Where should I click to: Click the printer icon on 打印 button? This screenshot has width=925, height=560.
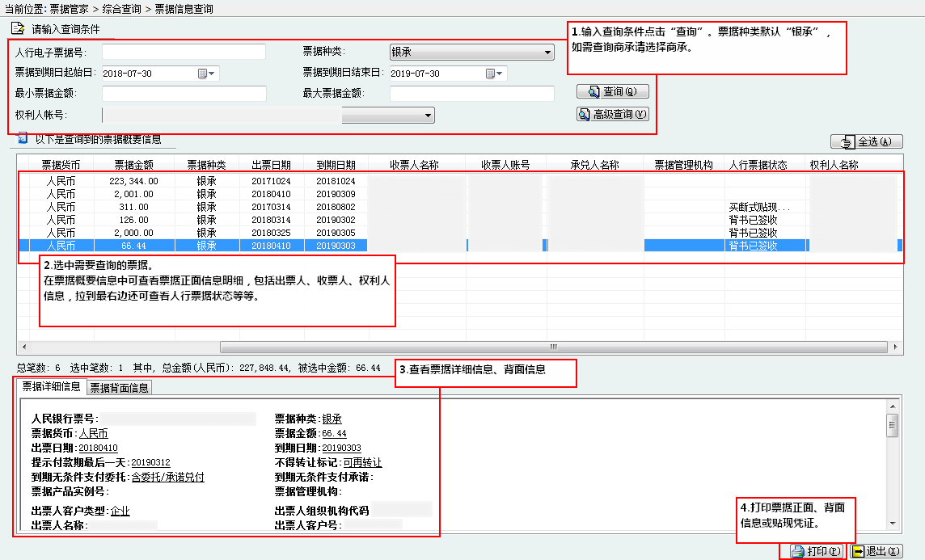pos(797,551)
